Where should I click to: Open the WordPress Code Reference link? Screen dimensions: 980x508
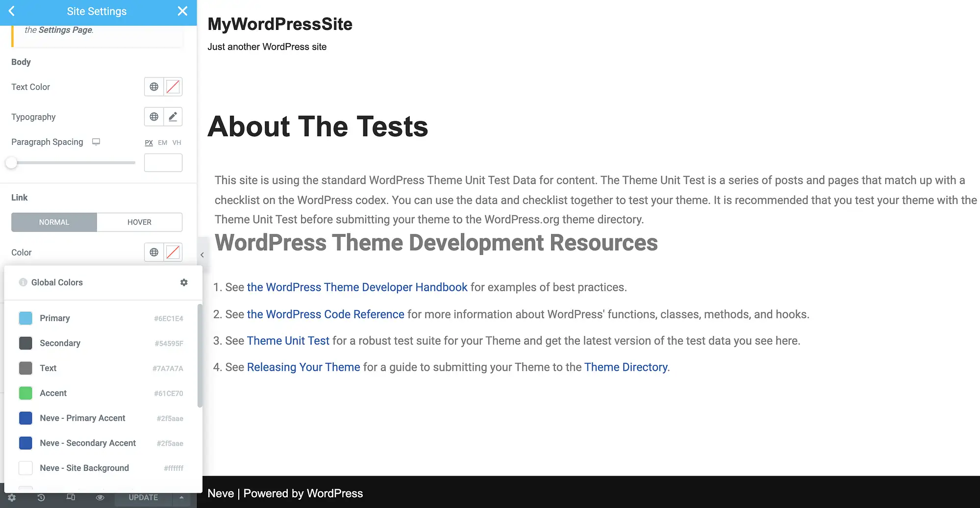[x=326, y=314]
